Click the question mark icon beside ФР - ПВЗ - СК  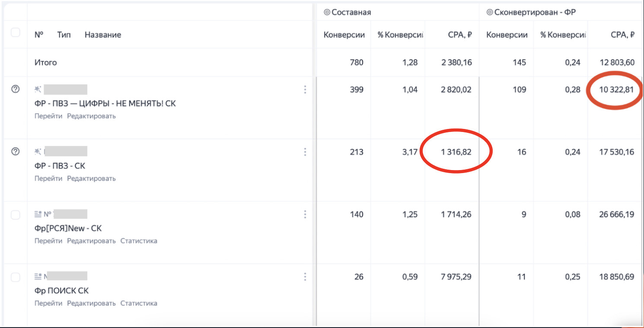(15, 151)
